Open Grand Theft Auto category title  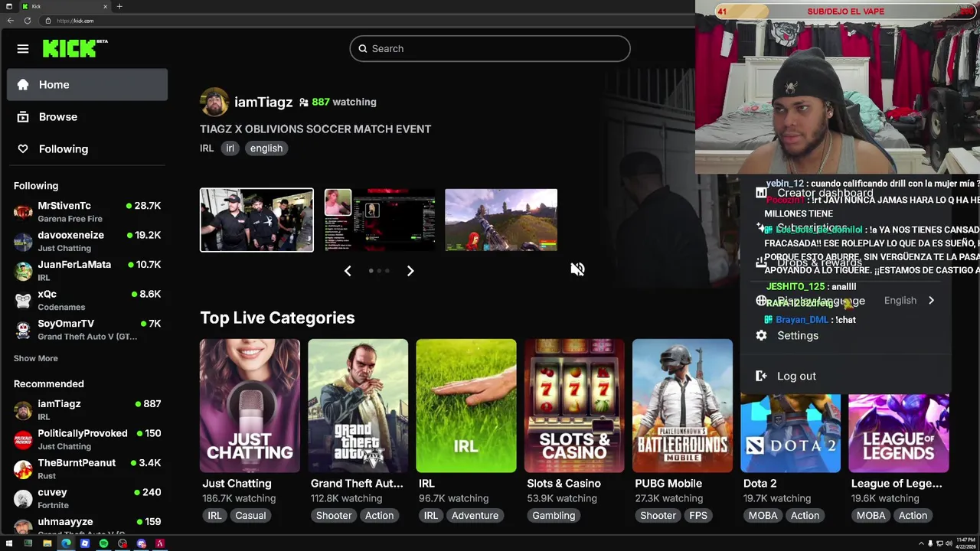coord(357,484)
